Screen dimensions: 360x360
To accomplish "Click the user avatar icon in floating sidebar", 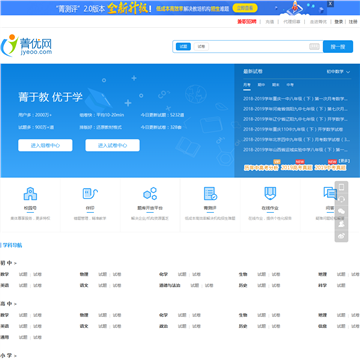I will tap(341, 224).
